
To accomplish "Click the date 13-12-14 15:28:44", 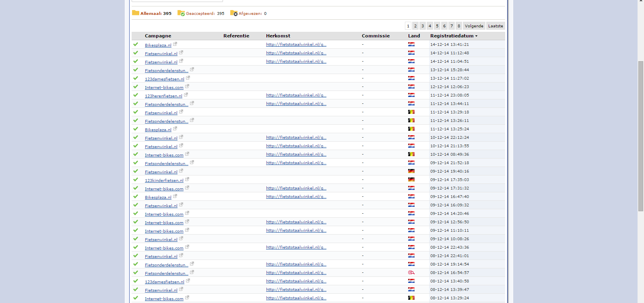I will [450, 70].
